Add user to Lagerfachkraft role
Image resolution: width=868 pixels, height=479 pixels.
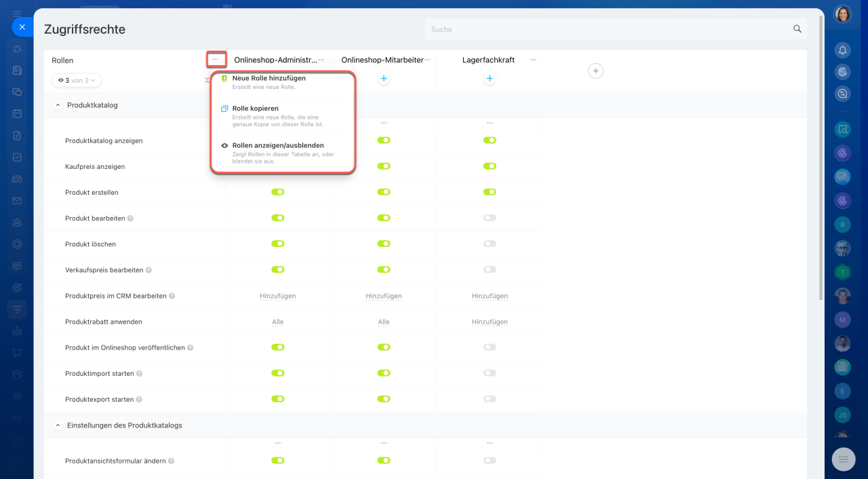pyautogui.click(x=490, y=79)
